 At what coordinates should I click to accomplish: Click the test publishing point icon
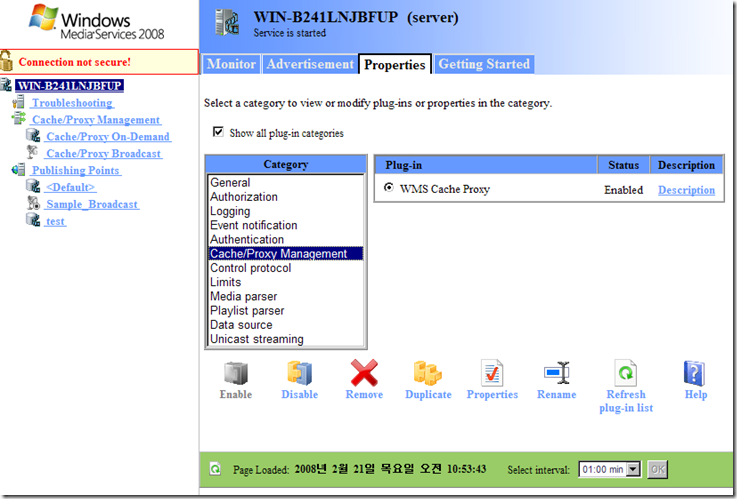click(33, 220)
